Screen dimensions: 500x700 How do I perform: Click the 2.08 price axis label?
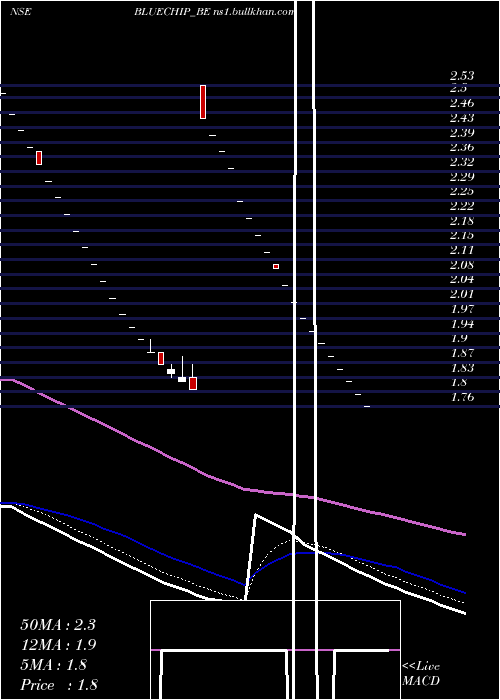pos(462,265)
